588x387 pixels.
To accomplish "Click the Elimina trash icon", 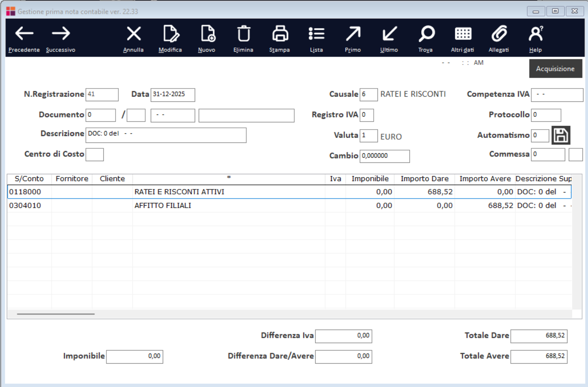I will (244, 33).
